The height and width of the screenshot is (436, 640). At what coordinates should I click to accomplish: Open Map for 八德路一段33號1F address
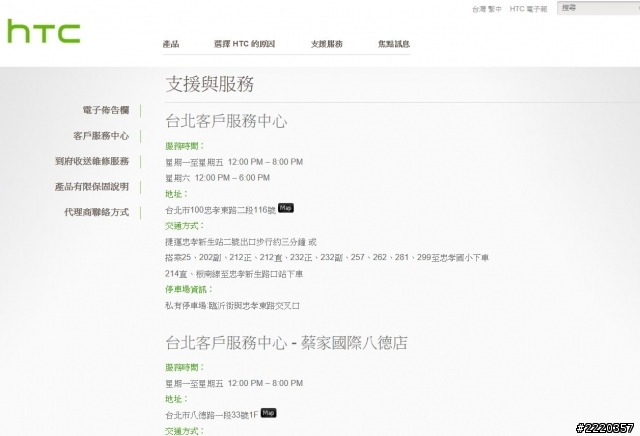(x=268, y=413)
